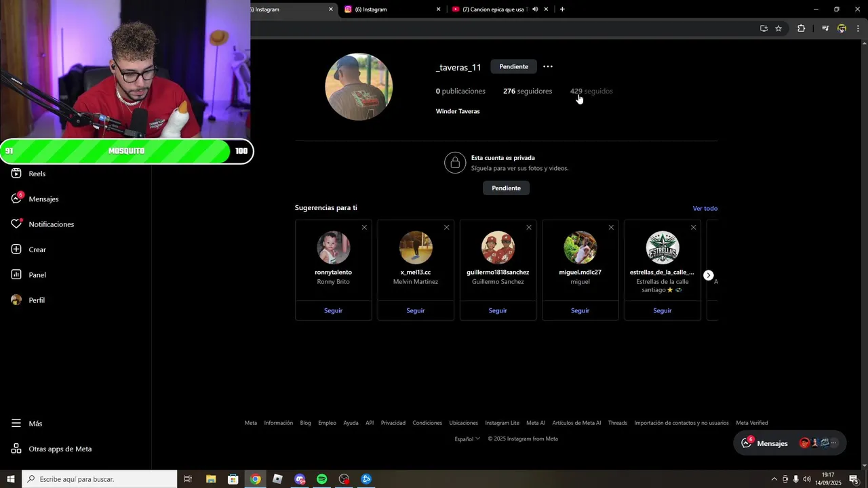Dismiss the estrellas_de_la_calle suggestion
Image resolution: width=868 pixels, height=488 pixels.
693,228
